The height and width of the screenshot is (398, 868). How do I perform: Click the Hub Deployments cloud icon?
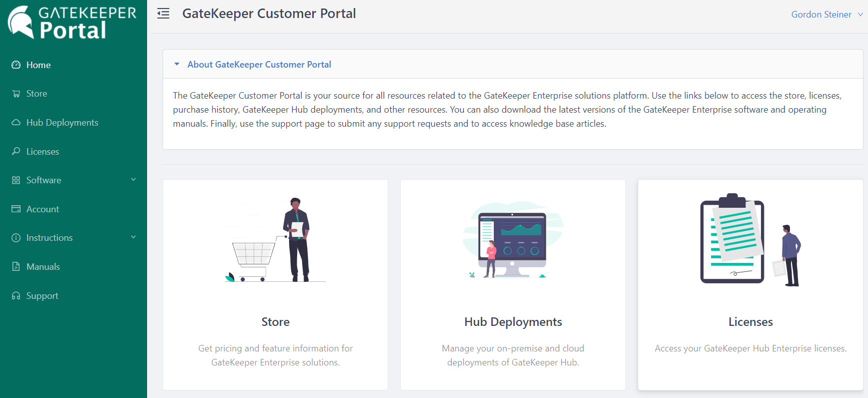click(16, 123)
